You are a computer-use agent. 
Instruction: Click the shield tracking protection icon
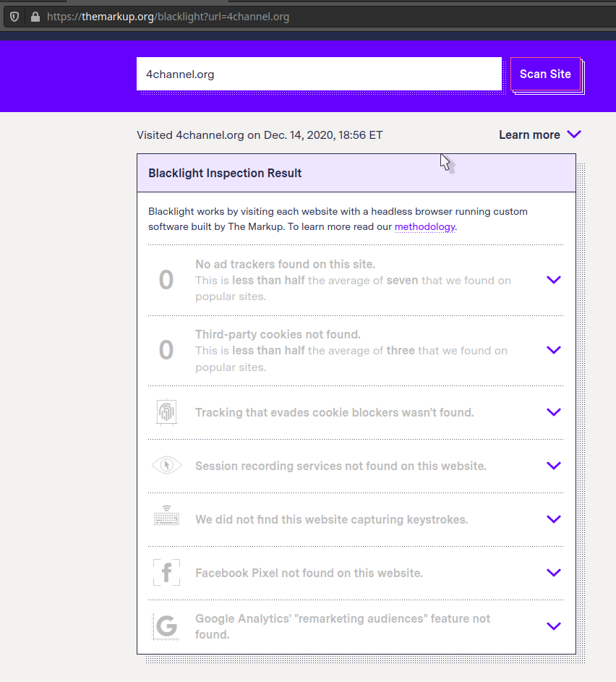coord(14,16)
